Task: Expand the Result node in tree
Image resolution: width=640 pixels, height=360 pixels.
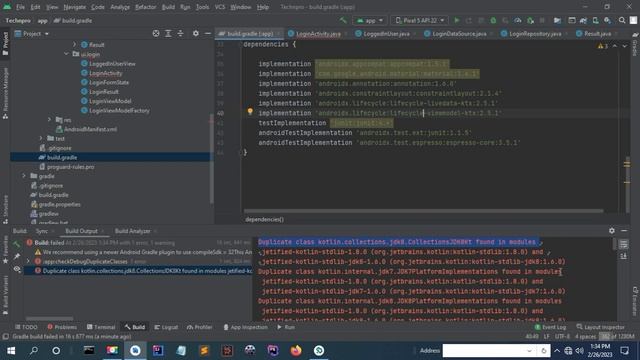Action: (74, 44)
